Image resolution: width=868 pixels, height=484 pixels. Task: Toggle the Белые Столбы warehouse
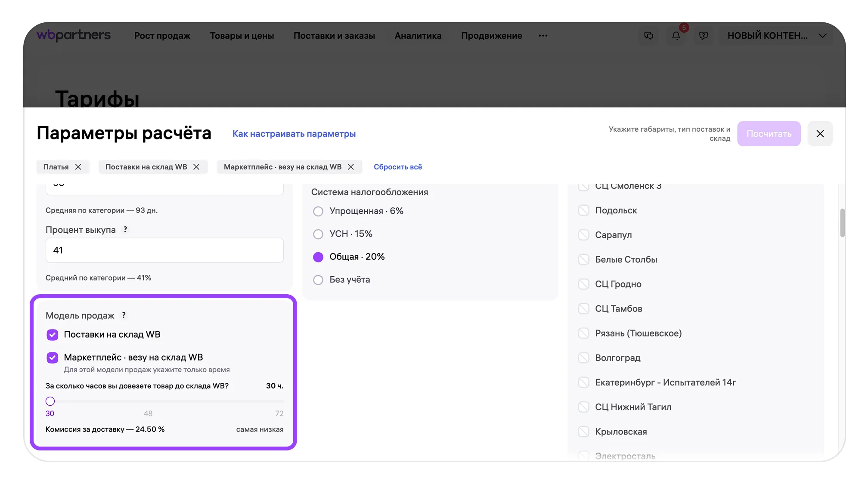pyautogui.click(x=584, y=259)
